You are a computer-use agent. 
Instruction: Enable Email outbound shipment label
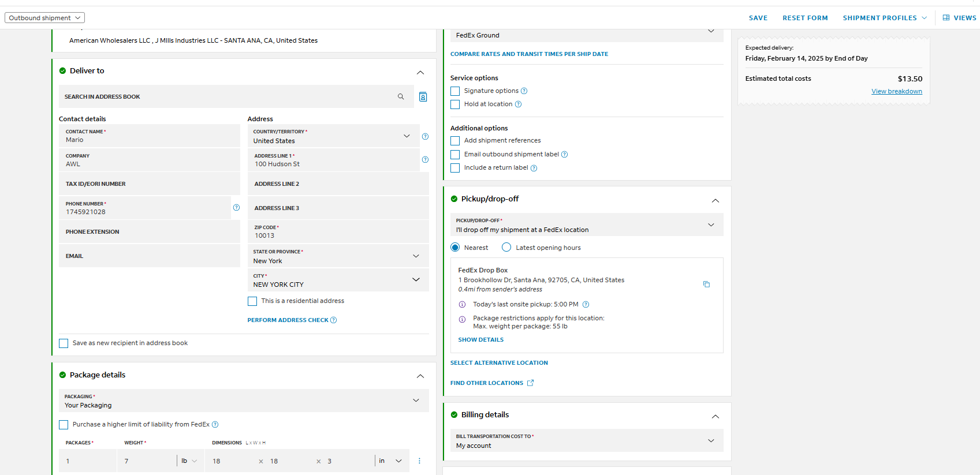(455, 155)
